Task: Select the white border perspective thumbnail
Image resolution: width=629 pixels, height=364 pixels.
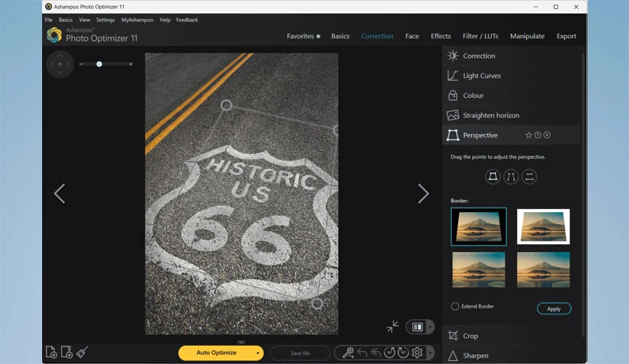Action: tap(543, 226)
